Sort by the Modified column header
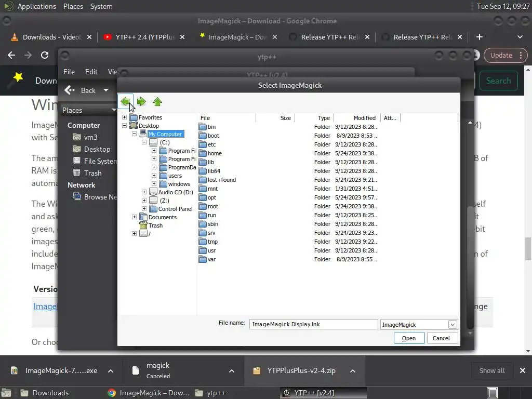The image size is (532, 399). [x=357, y=118]
